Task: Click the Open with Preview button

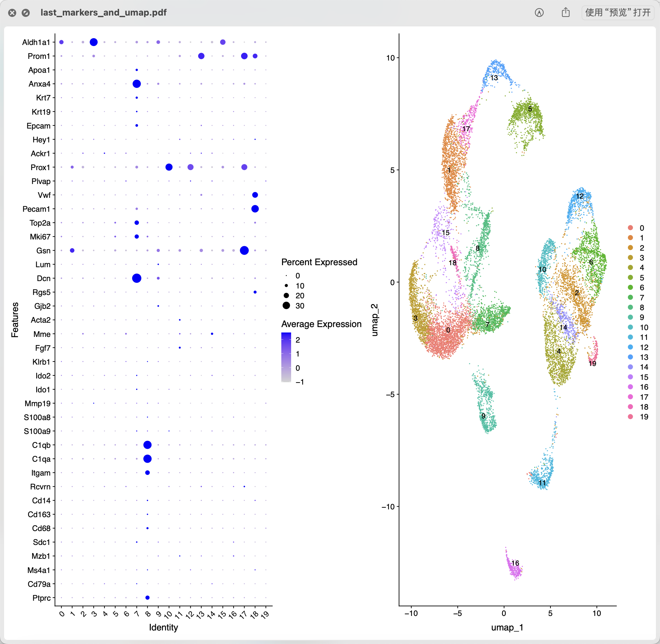Action: (x=618, y=13)
